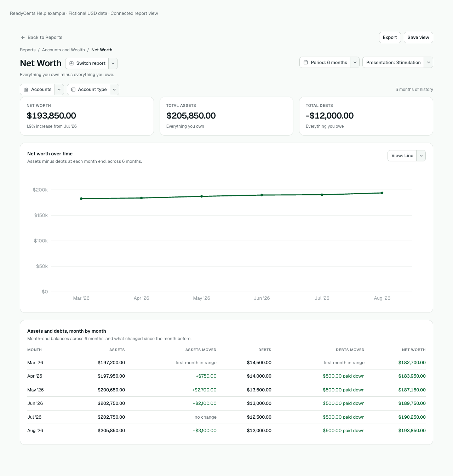Open the Presentation: Stimulation dropdown arrow
The image size is (453, 476).
(429, 62)
